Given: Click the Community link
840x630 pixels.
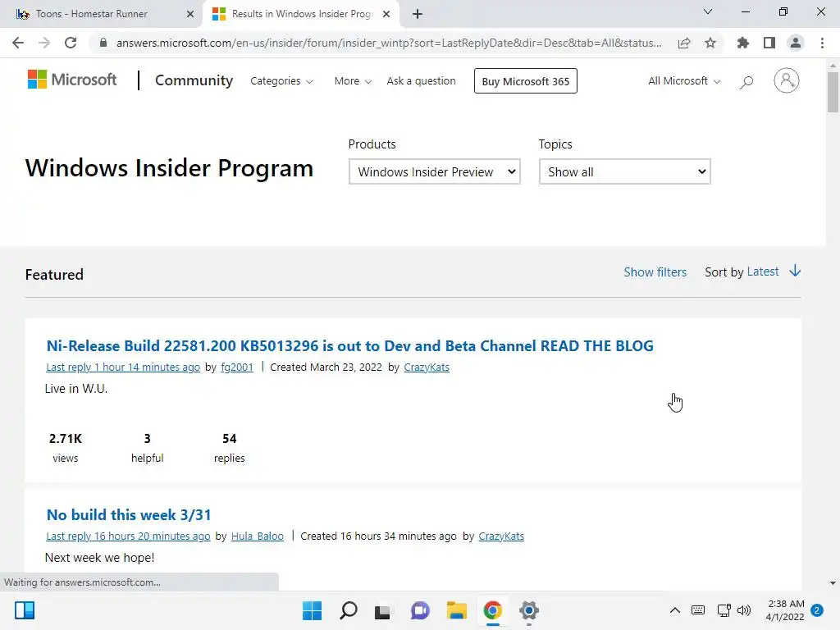Looking at the screenshot, I should pos(194,80).
